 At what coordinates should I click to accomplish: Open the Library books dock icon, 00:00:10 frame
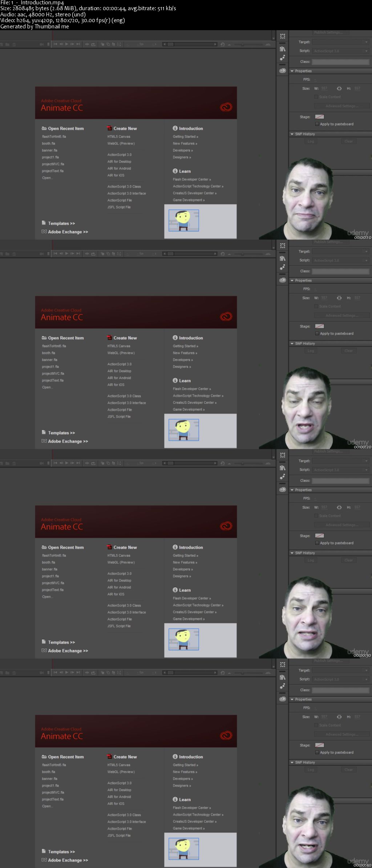pos(283,49)
